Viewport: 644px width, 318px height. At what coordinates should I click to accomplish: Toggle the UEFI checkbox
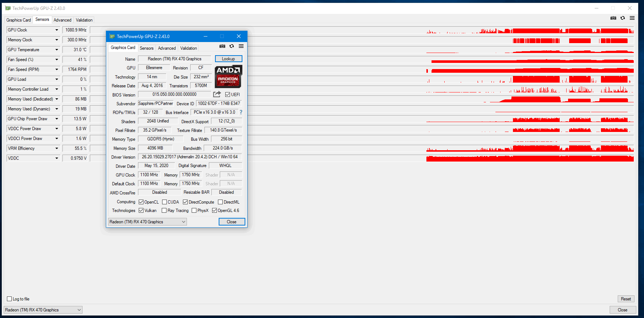pos(227,95)
